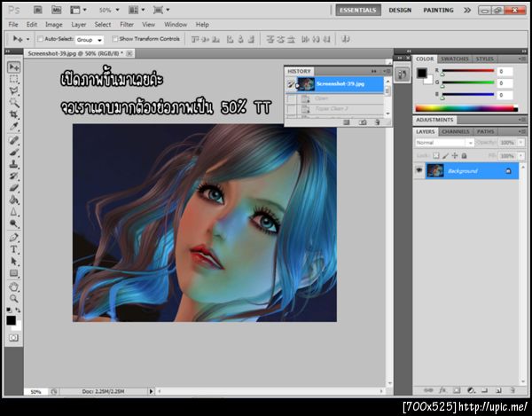The image size is (532, 416).
Task: Open the Filter menu
Action: 127,25
